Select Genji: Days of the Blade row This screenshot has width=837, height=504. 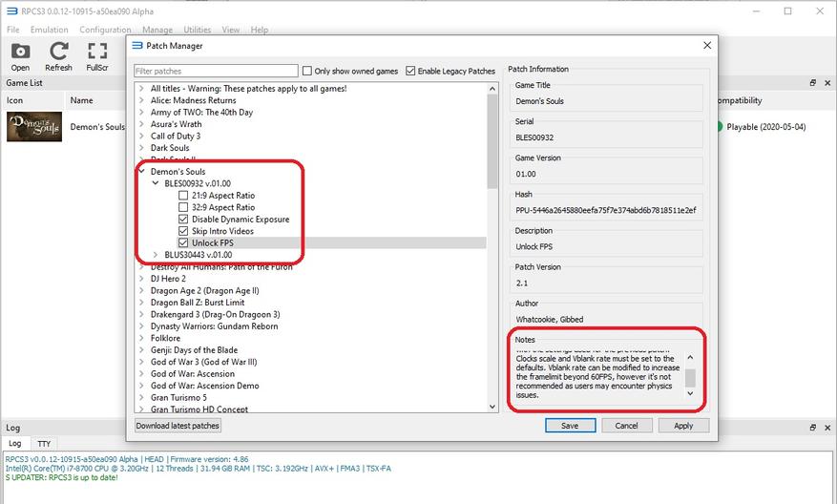click(x=194, y=349)
